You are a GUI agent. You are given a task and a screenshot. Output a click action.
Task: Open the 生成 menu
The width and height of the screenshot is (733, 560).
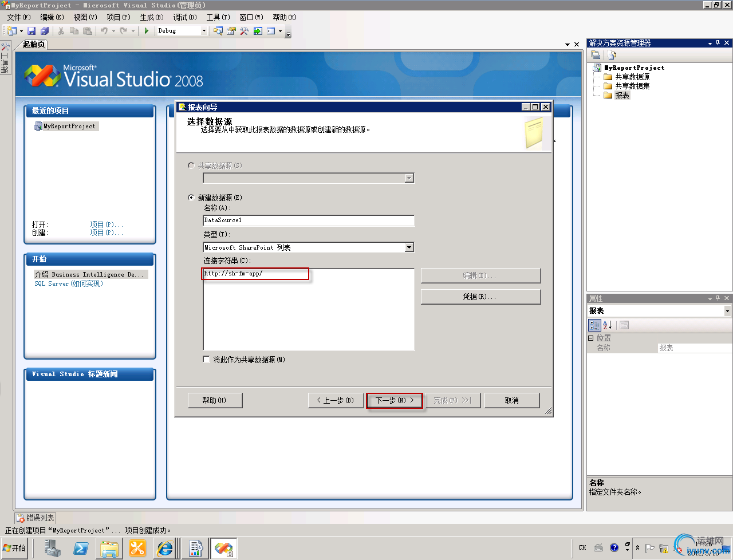[152, 17]
